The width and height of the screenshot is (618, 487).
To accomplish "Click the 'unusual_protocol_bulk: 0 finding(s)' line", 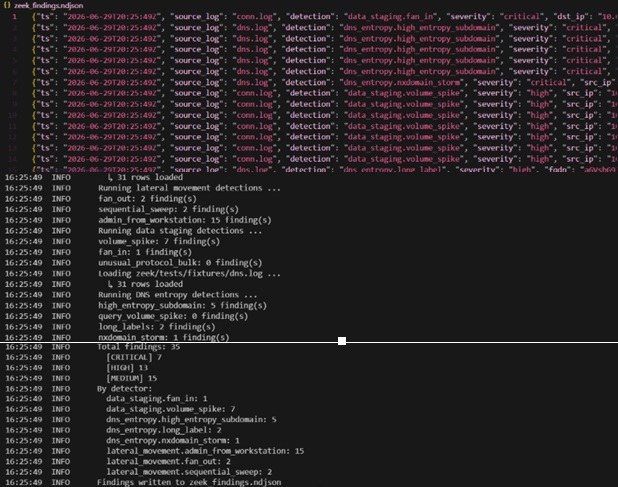I will pyautogui.click(x=180, y=262).
